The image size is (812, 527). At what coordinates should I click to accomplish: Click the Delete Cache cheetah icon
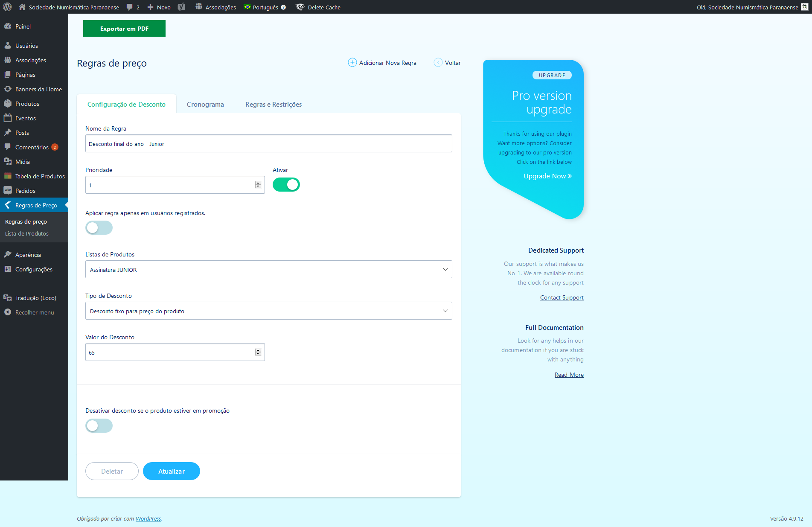(x=300, y=7)
